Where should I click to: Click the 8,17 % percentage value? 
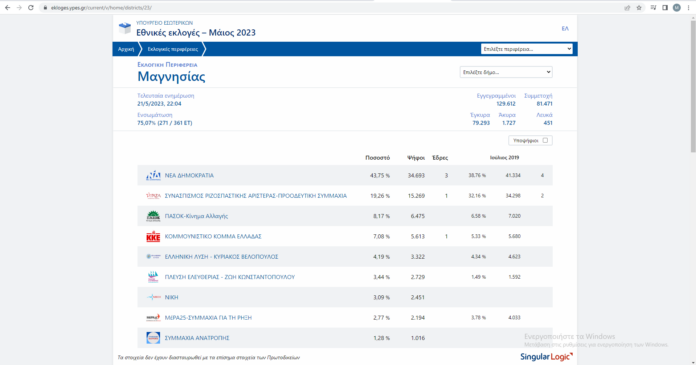(381, 216)
